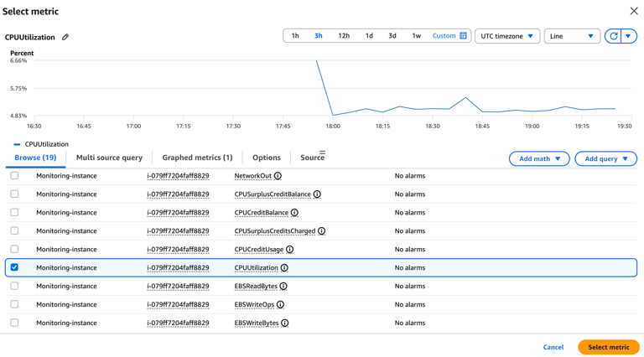This screenshot has width=644, height=357.
Task: Click instance ID in the CPUUtilization row
Action: click(178, 268)
